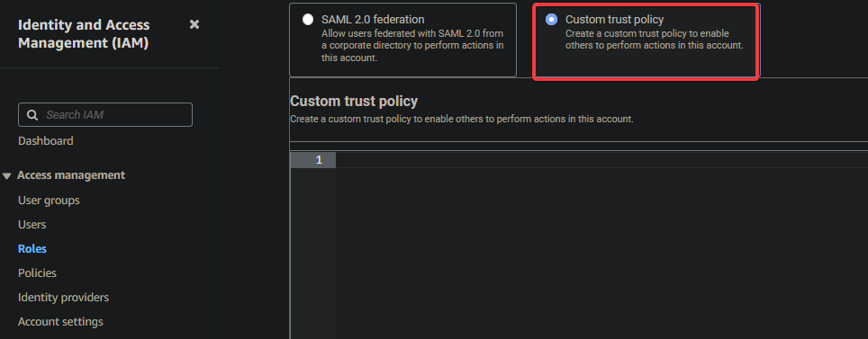The width and height of the screenshot is (868, 339).
Task: Open the Dashboard link
Action: 45,141
